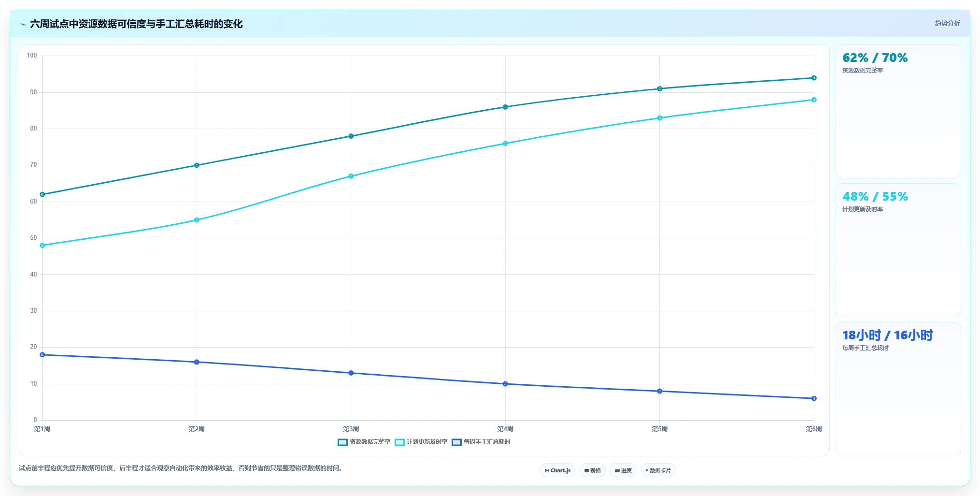Click the 第5周 x-axis label
Screen dimensions: 980x496
(x=660, y=429)
